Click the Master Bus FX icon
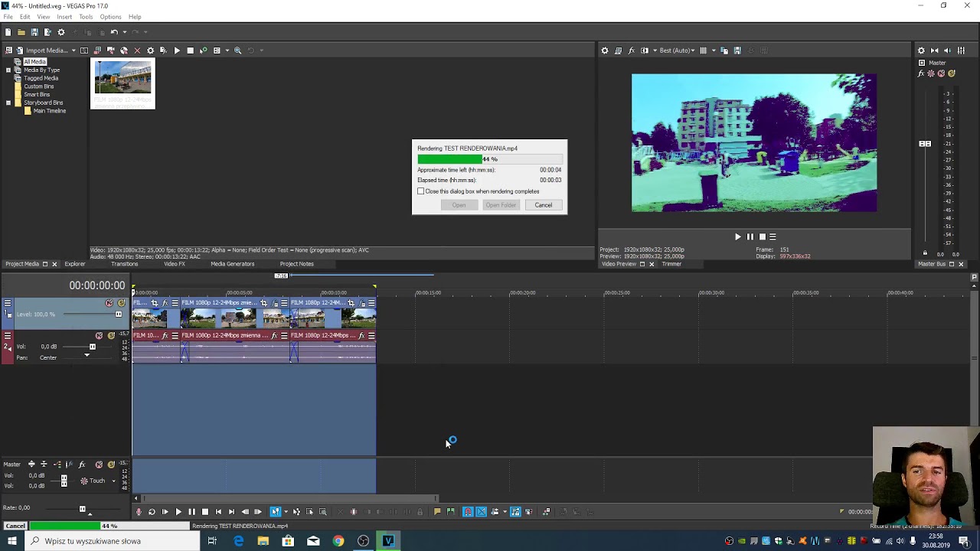The image size is (980, 551). pos(921,73)
